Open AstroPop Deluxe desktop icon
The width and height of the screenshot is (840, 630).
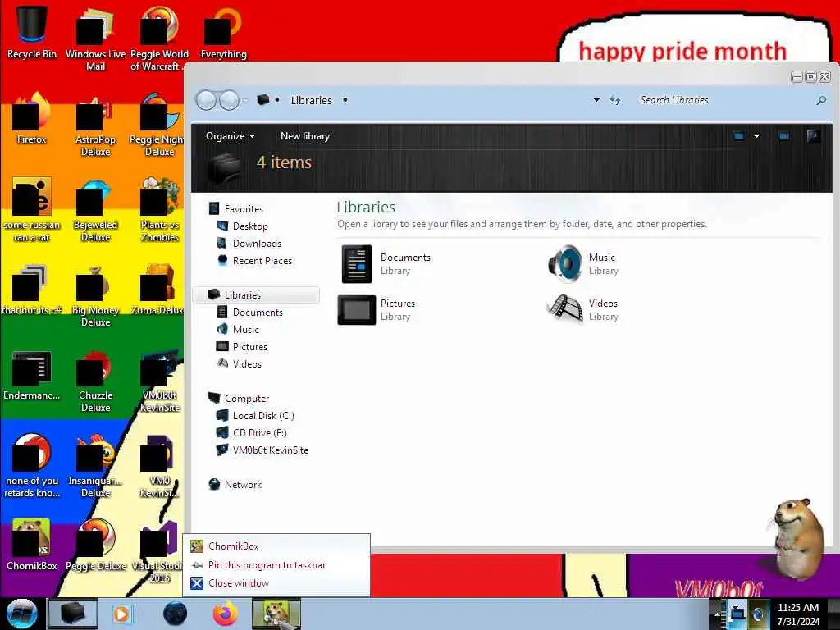point(95,125)
